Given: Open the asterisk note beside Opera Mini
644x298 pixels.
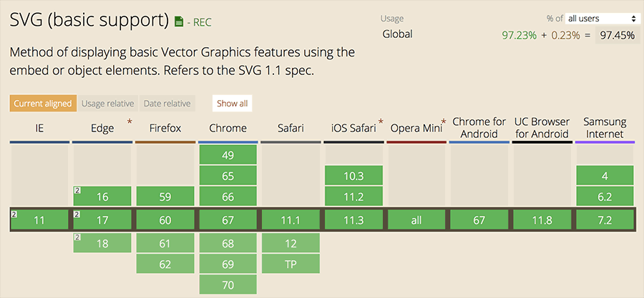Looking at the screenshot, I should 444,122.
